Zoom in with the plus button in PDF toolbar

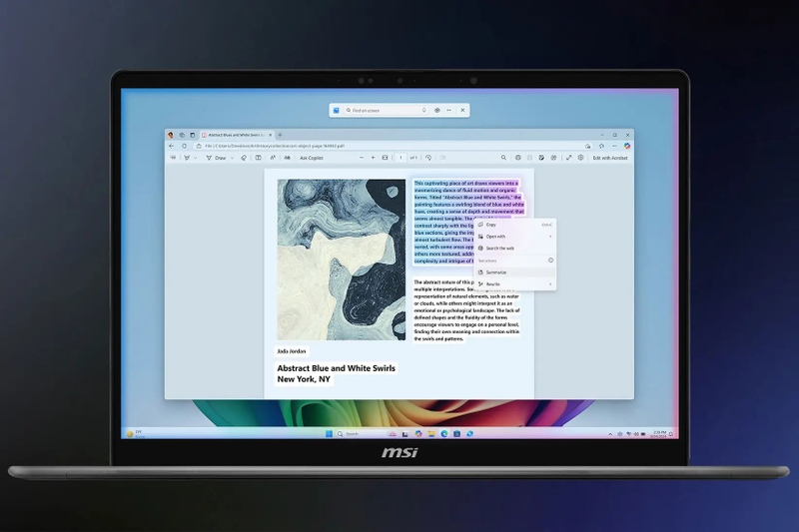coord(373,158)
